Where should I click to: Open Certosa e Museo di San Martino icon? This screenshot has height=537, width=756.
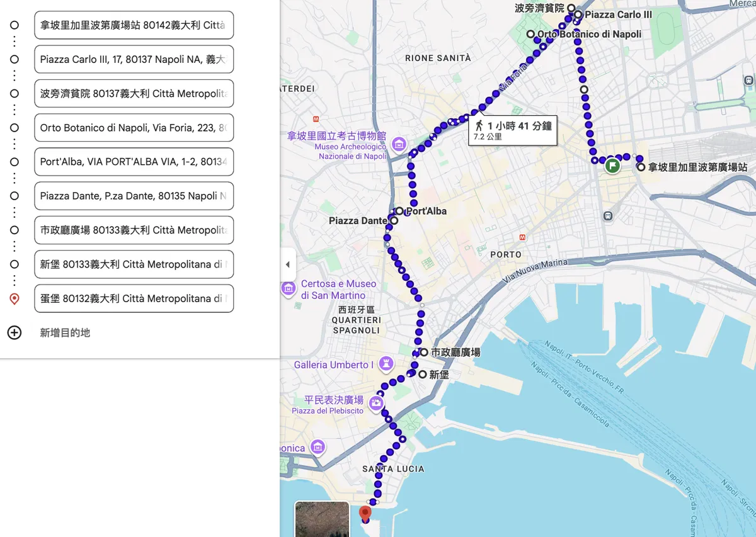289,289
